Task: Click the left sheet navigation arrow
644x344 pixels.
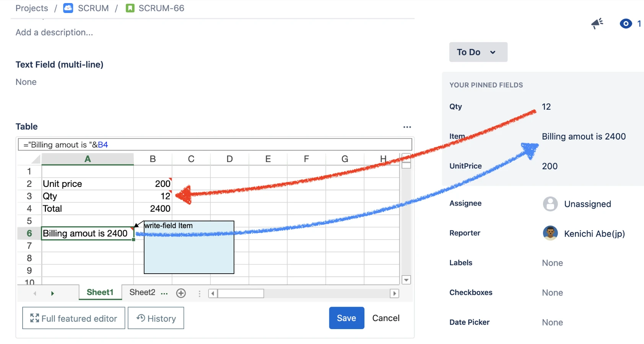Action: (x=35, y=293)
